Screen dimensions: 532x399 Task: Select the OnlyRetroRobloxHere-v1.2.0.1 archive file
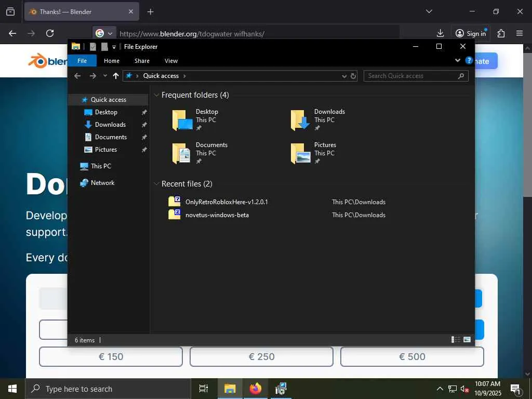click(227, 202)
